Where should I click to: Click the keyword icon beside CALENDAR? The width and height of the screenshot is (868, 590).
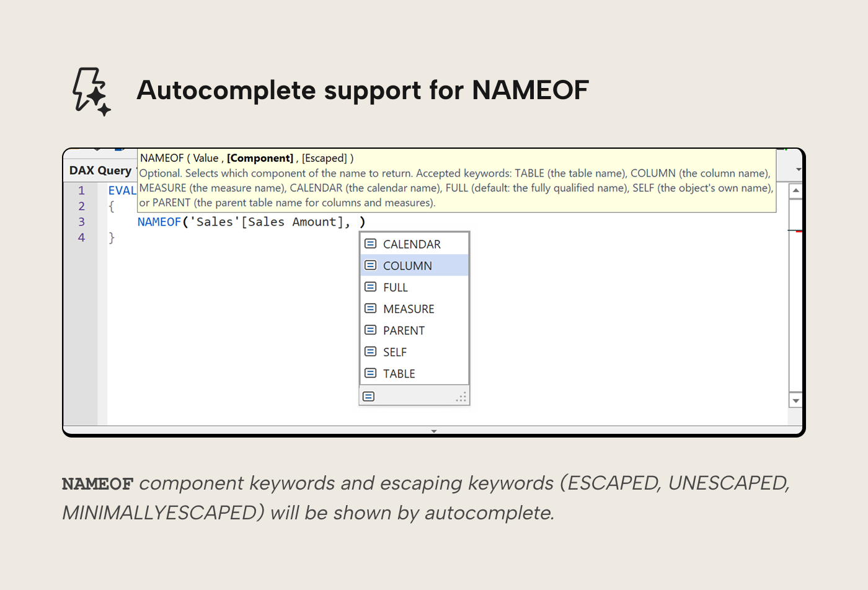371,244
